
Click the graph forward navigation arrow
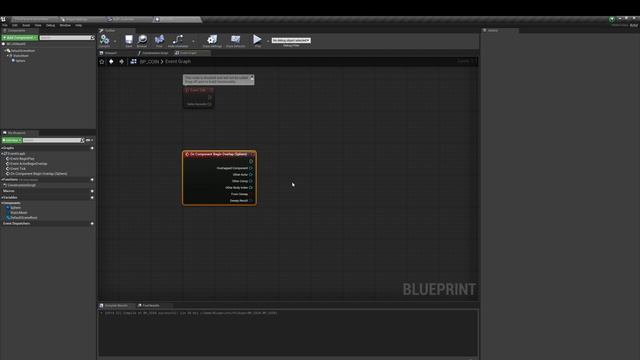pyautogui.click(x=121, y=62)
